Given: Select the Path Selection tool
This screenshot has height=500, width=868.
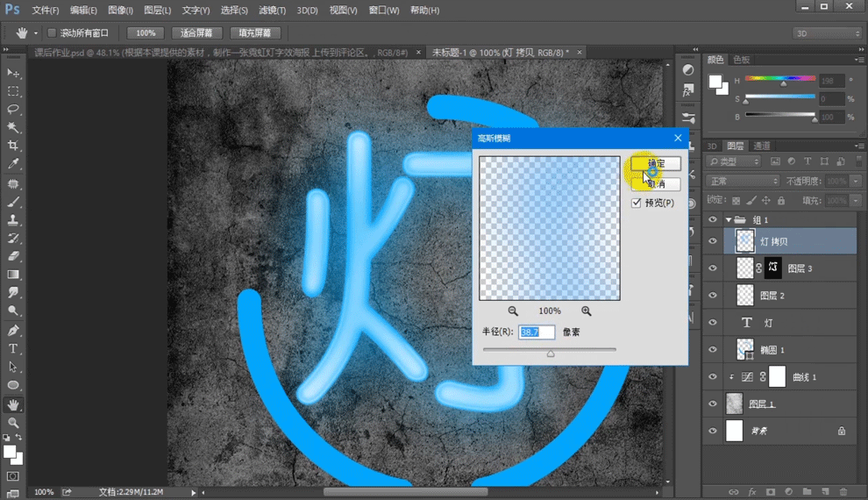Looking at the screenshot, I should (13, 368).
